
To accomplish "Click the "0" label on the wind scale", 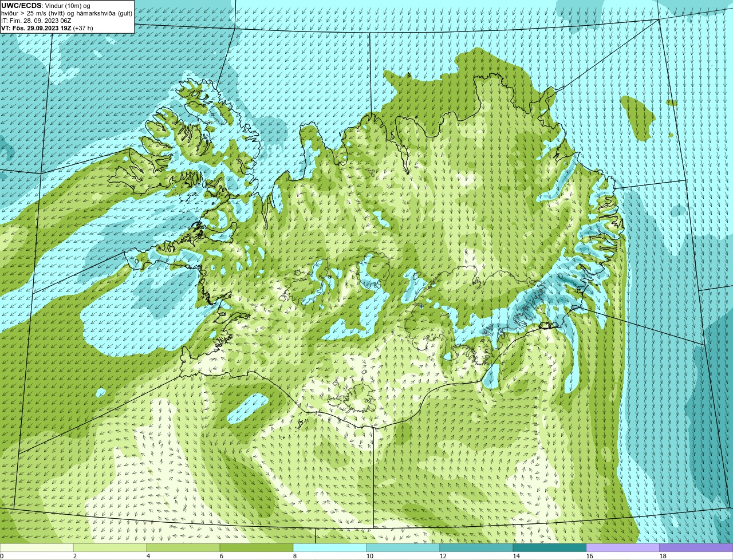I will [x=2, y=556].
